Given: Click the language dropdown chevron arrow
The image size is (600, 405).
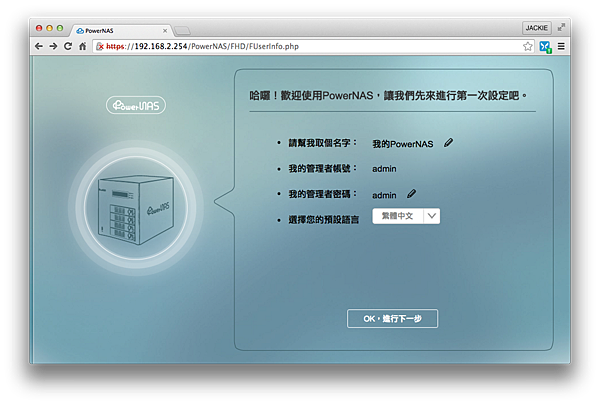Looking at the screenshot, I should click(432, 216).
